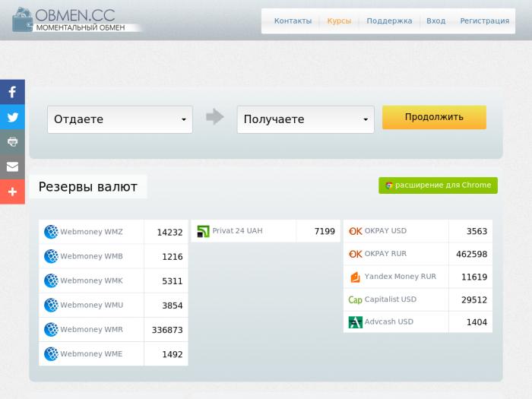
Task: Open the Курсы menu item
Action: point(339,21)
